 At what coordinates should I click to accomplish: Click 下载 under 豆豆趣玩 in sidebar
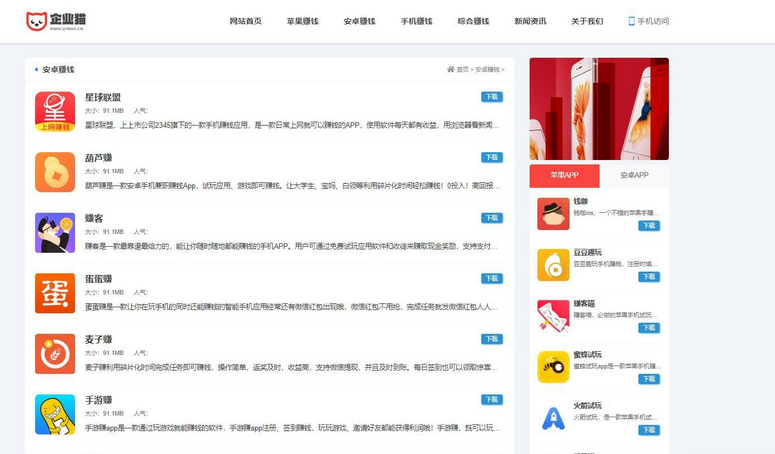pyautogui.click(x=649, y=277)
